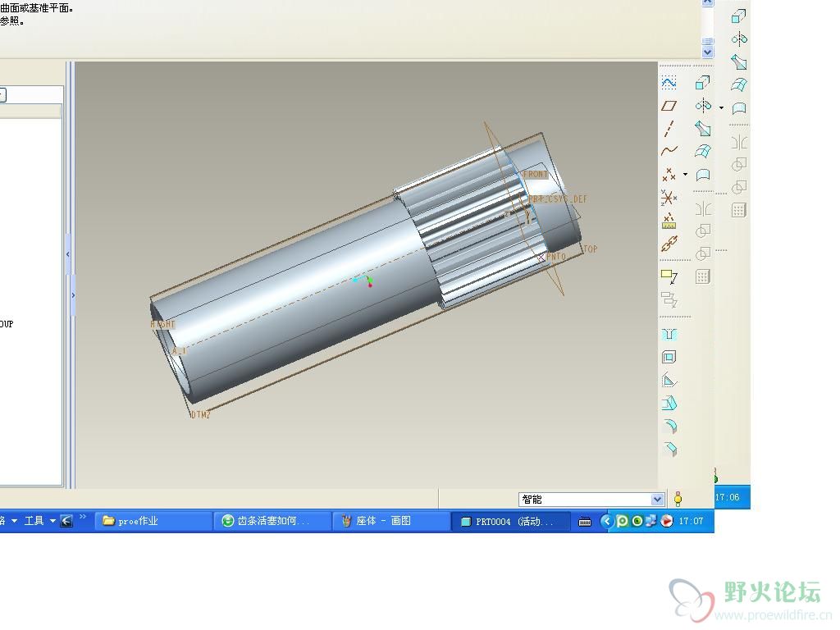
Task: Open the Hole tool
Action: coord(669,335)
